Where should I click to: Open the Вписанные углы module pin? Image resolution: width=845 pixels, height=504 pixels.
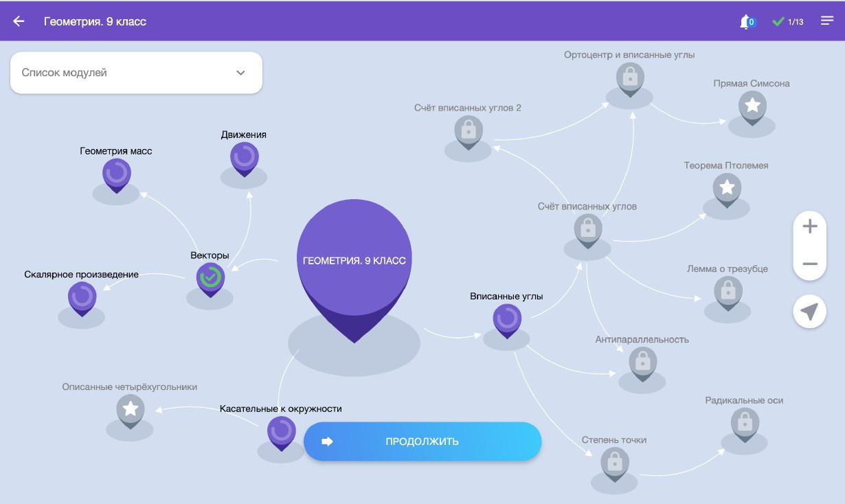point(507,321)
